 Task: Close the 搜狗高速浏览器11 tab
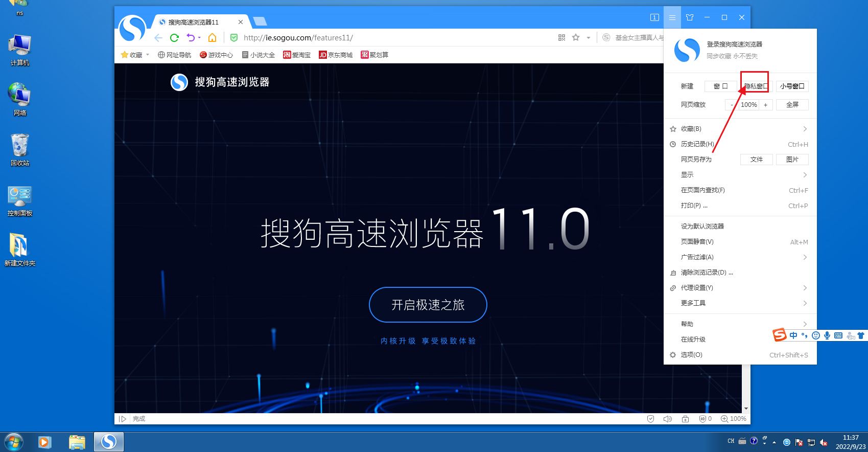coord(241,22)
